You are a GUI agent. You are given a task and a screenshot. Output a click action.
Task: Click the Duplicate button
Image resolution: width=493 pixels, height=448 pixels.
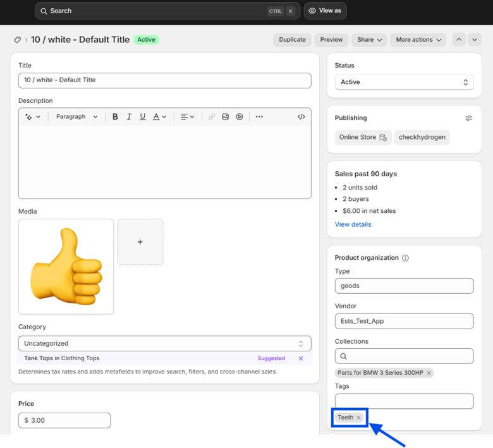292,40
